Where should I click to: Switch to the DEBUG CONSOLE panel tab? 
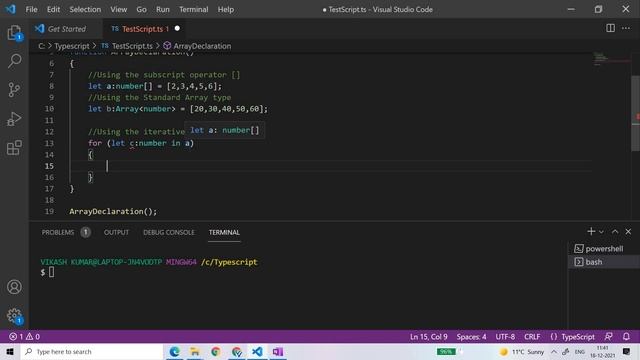[x=169, y=232]
